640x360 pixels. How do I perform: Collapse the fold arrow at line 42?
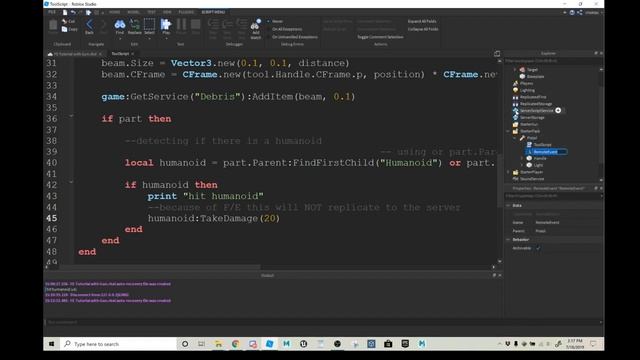pos(71,182)
